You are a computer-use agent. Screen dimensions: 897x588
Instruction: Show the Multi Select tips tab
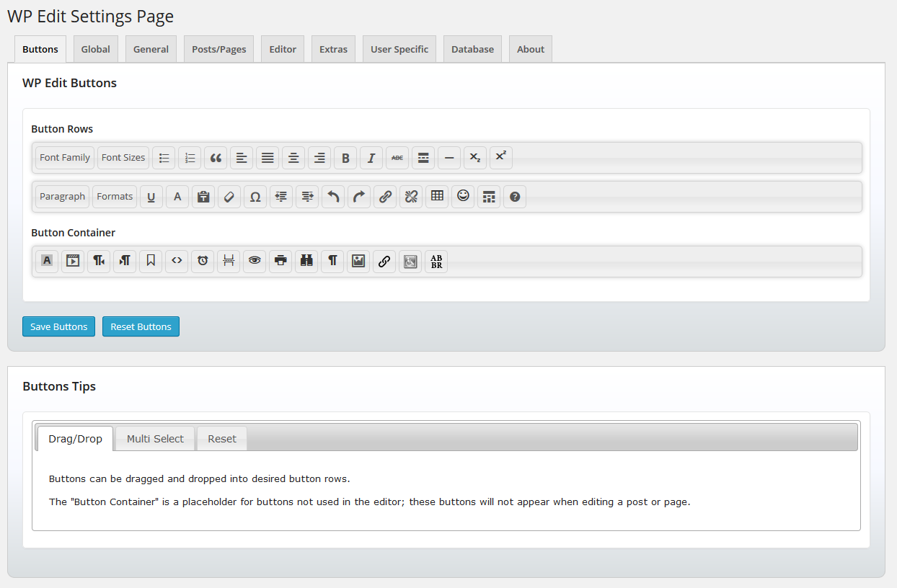155,438
